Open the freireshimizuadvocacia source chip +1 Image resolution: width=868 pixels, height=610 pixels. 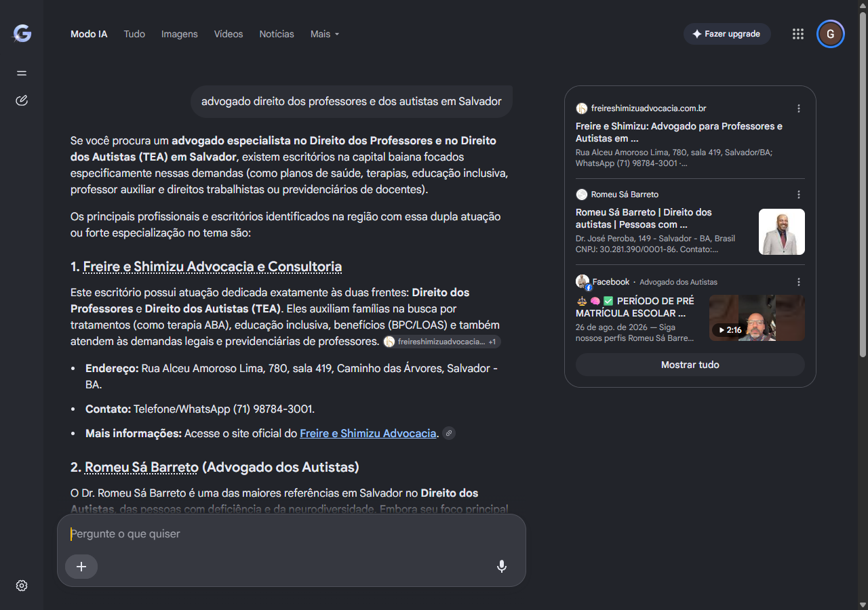pos(442,342)
